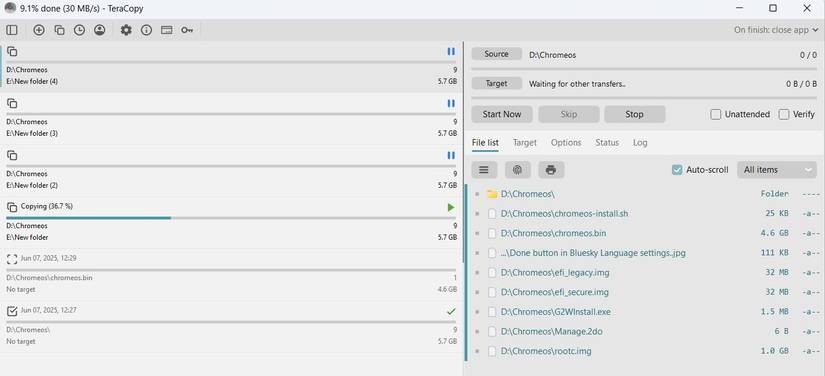825x376 pixels.
Task: Click the fingerprint checksum button
Action: coord(518,170)
